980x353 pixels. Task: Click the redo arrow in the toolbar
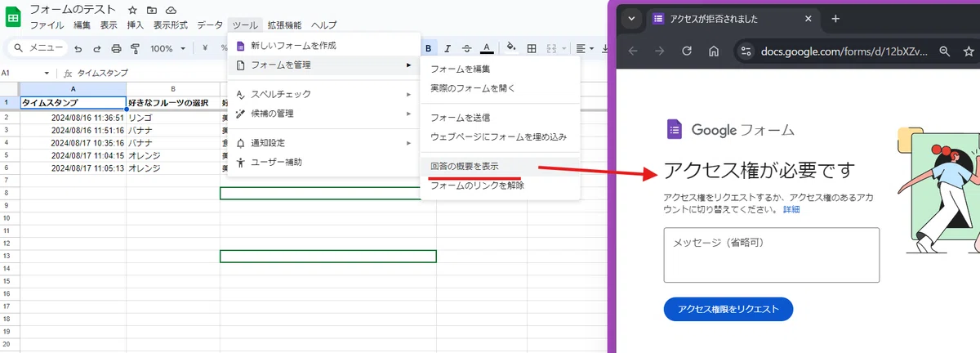pyautogui.click(x=97, y=48)
